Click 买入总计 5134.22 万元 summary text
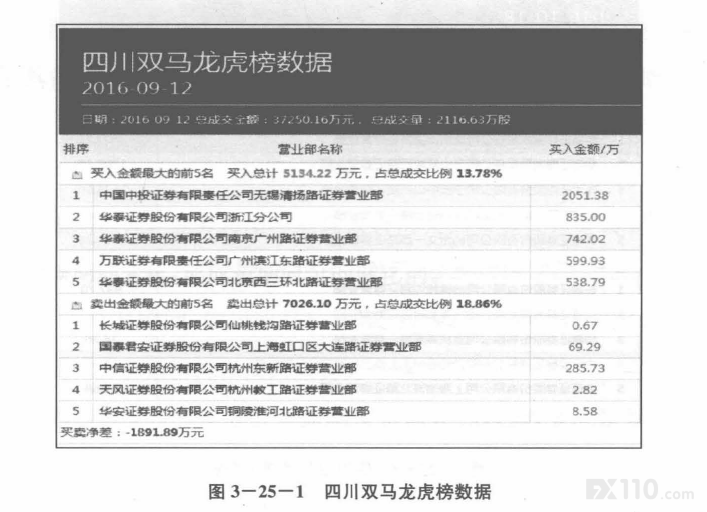The image size is (707, 512). (294, 174)
